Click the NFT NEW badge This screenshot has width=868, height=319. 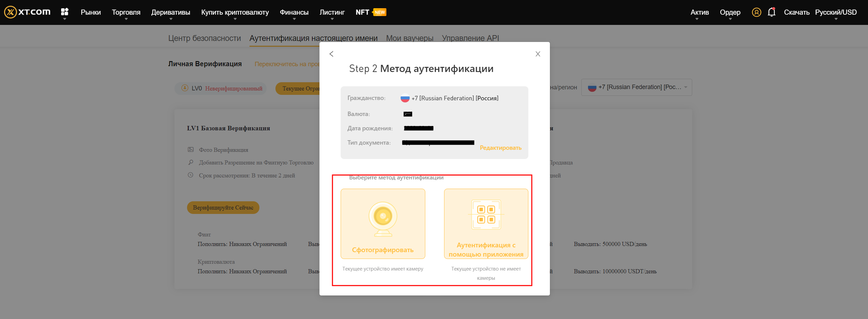[380, 12]
